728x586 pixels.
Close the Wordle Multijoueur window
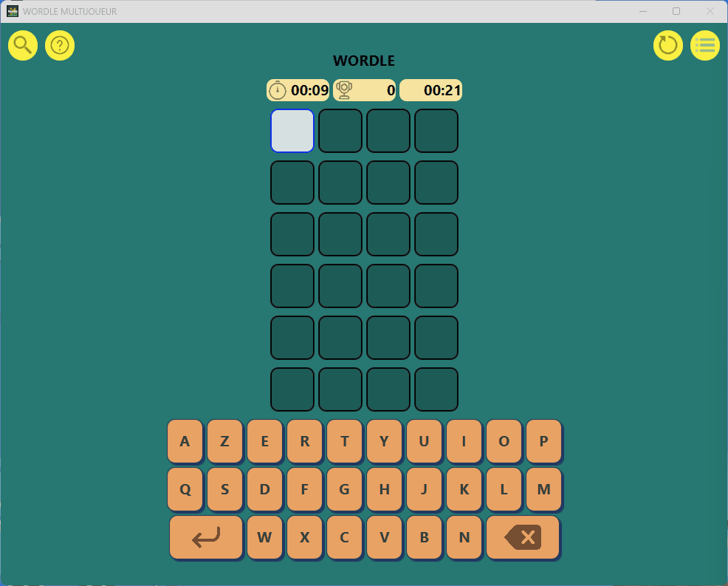(710, 11)
